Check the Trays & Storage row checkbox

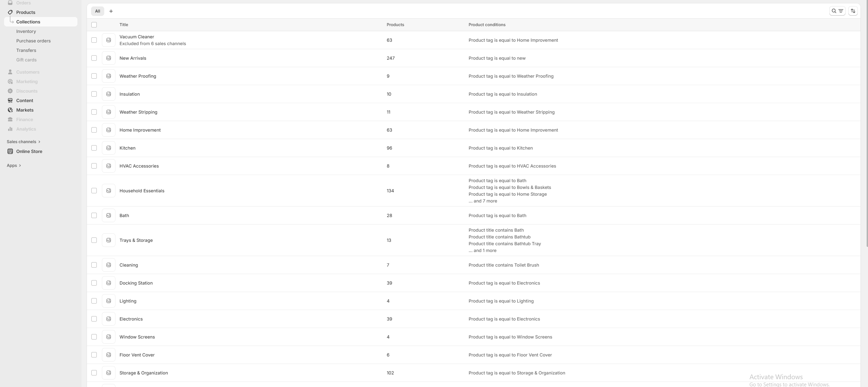[94, 240]
